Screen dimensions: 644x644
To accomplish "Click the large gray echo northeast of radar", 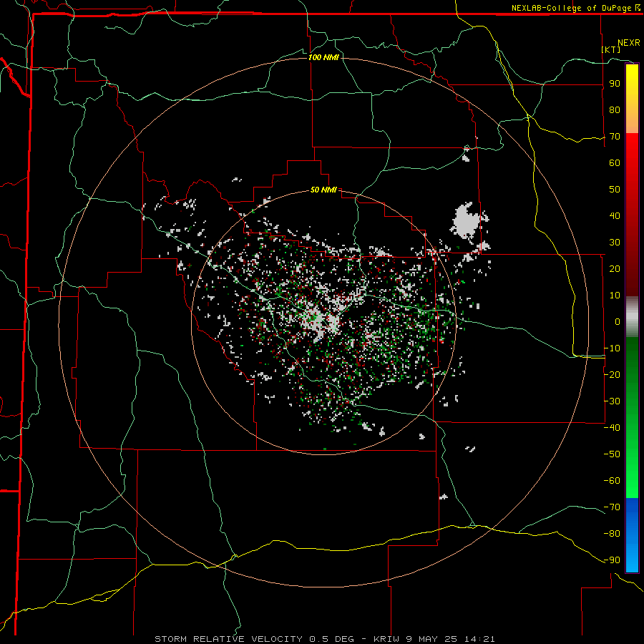I will click(x=467, y=221).
